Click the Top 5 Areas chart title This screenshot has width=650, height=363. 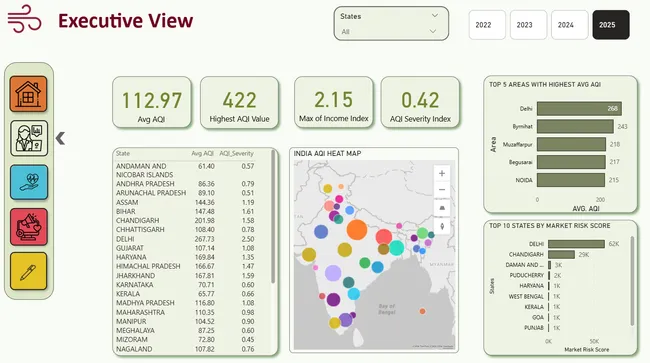[x=545, y=85]
